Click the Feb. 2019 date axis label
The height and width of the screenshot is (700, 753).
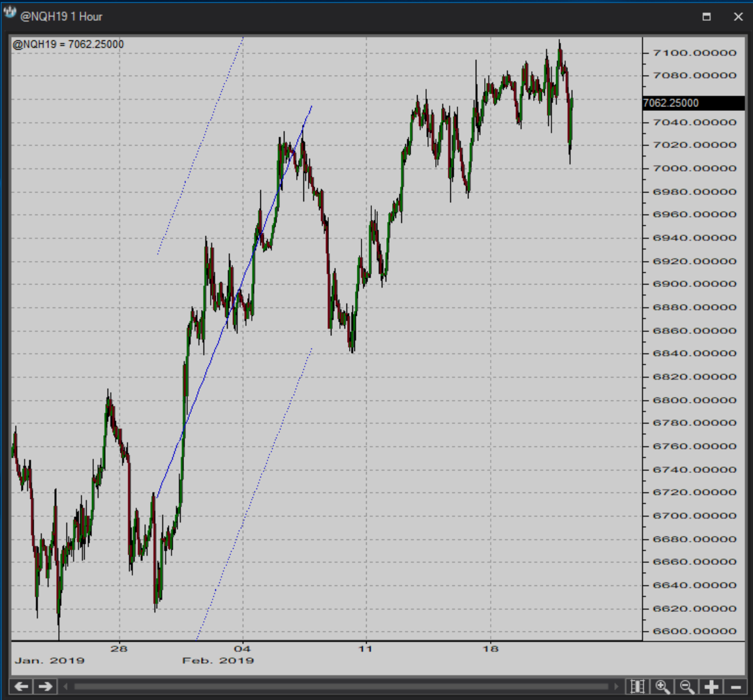point(218,661)
